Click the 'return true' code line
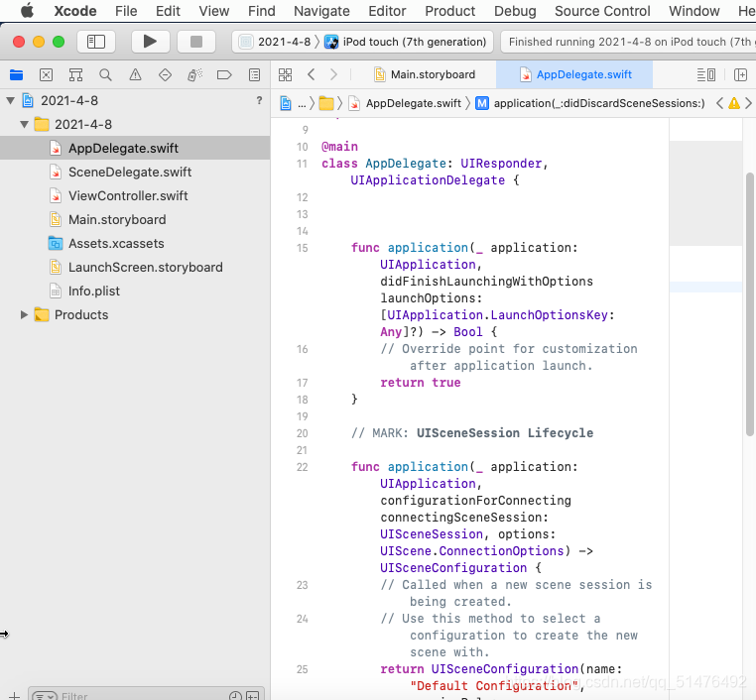Viewport: 756px width, 700px height. pos(421,383)
